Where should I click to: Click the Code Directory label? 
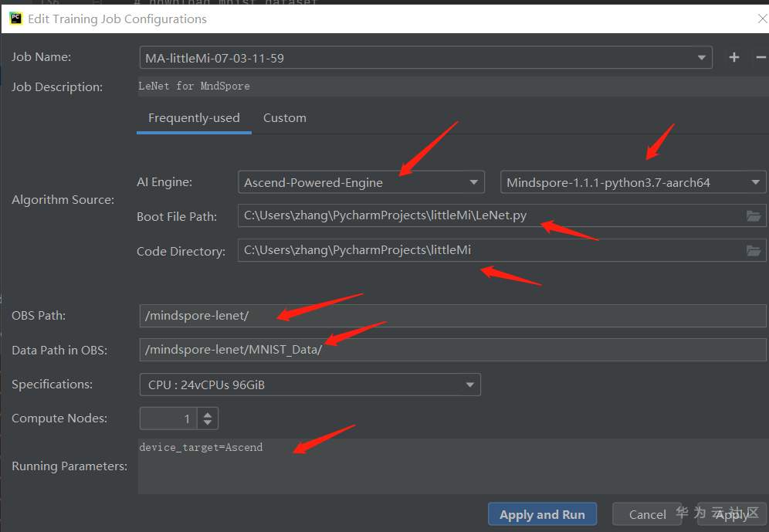point(181,252)
